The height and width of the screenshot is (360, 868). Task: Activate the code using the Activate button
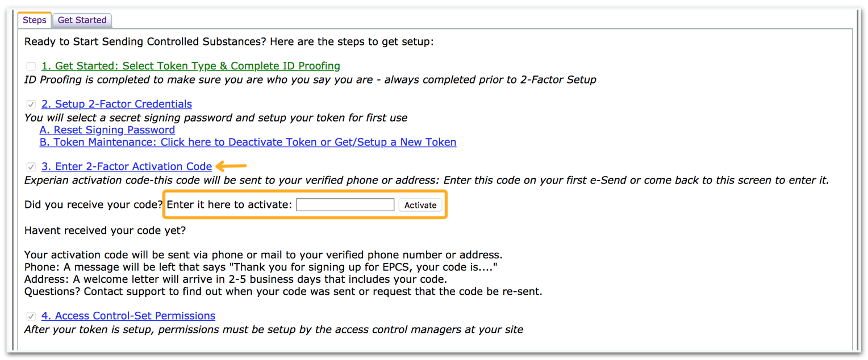420,204
